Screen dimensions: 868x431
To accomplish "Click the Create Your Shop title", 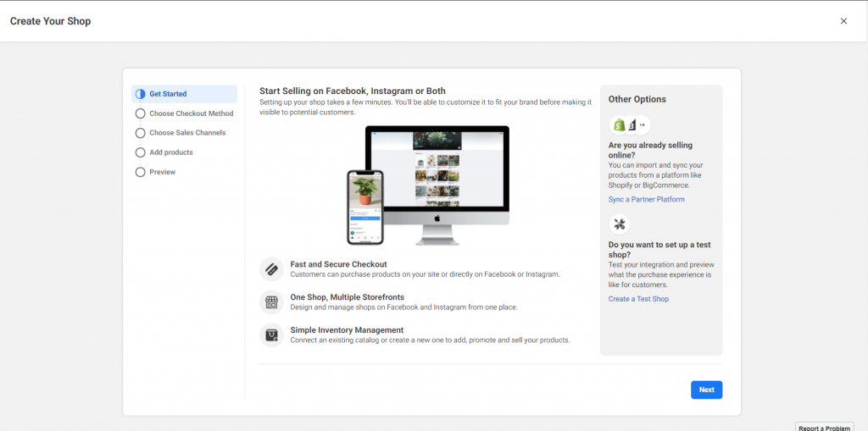I will pyautogui.click(x=50, y=21).
